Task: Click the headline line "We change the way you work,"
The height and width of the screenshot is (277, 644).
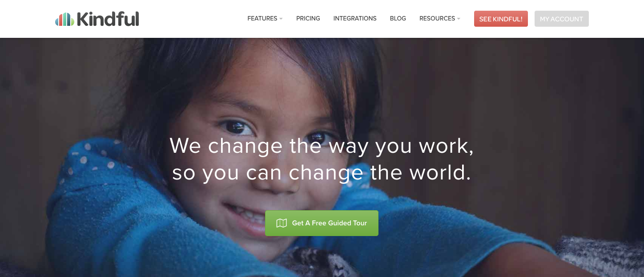Action: click(x=322, y=146)
